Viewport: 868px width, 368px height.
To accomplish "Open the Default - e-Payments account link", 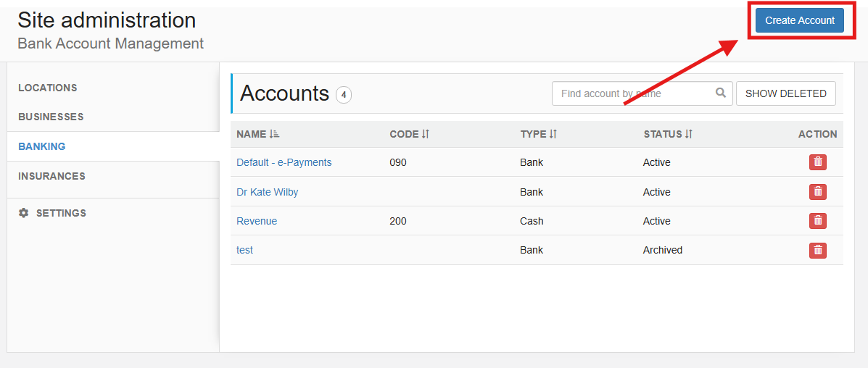I will coord(284,162).
